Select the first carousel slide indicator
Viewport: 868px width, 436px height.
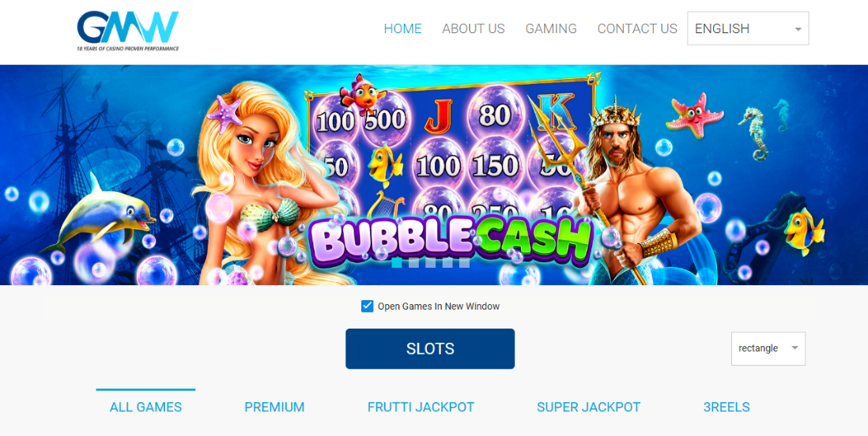(397, 262)
